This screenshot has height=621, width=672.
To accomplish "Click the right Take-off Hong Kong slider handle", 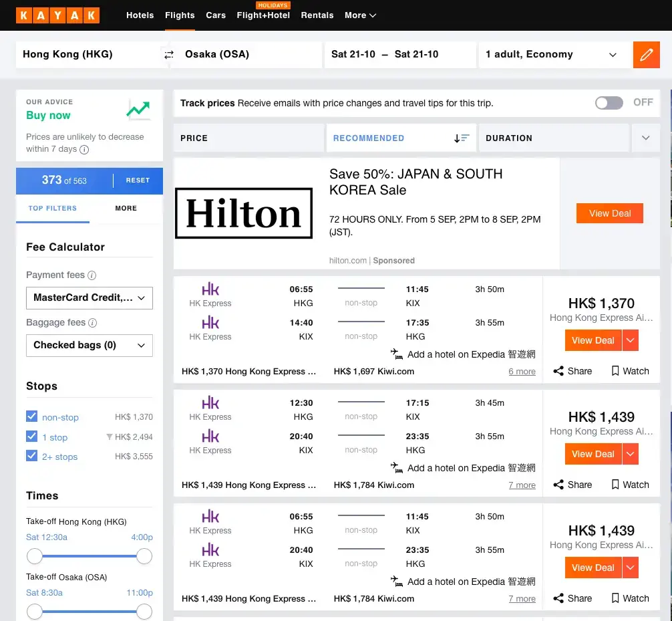I will pyautogui.click(x=144, y=557).
